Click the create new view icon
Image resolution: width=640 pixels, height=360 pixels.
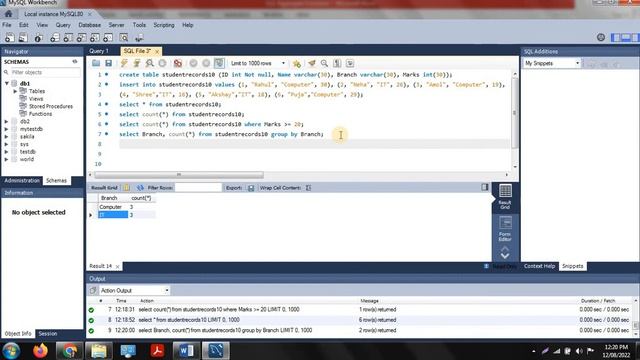pos(82,38)
